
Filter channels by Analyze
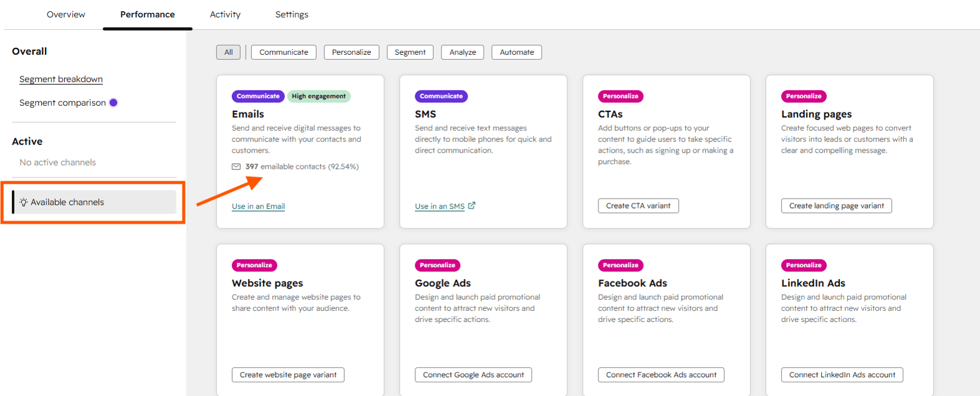[463, 52]
